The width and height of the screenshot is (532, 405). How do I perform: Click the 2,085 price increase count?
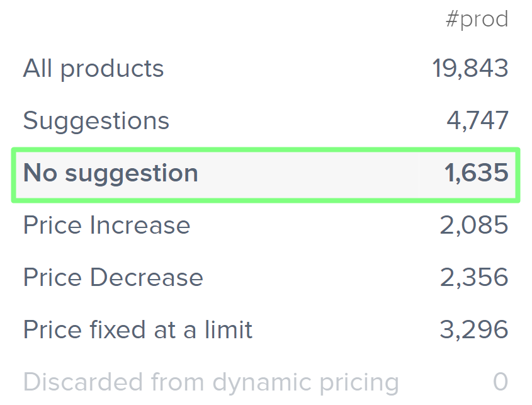(474, 225)
